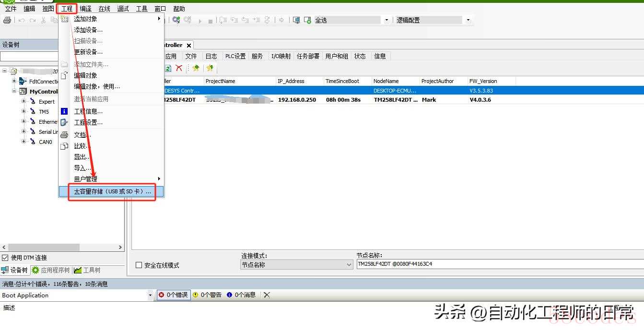Click the 0个警告 warning filter
The width and height of the screenshot is (644, 330).
click(x=207, y=295)
